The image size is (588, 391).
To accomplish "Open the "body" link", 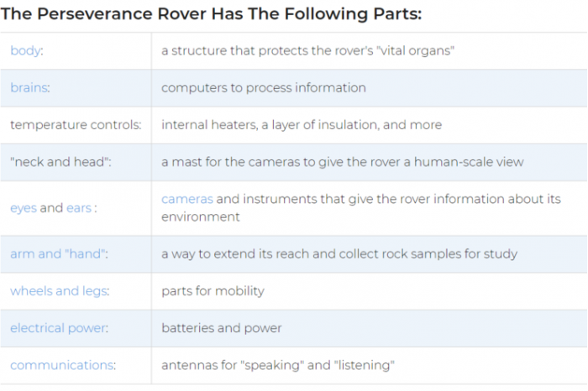I will 25,51.
